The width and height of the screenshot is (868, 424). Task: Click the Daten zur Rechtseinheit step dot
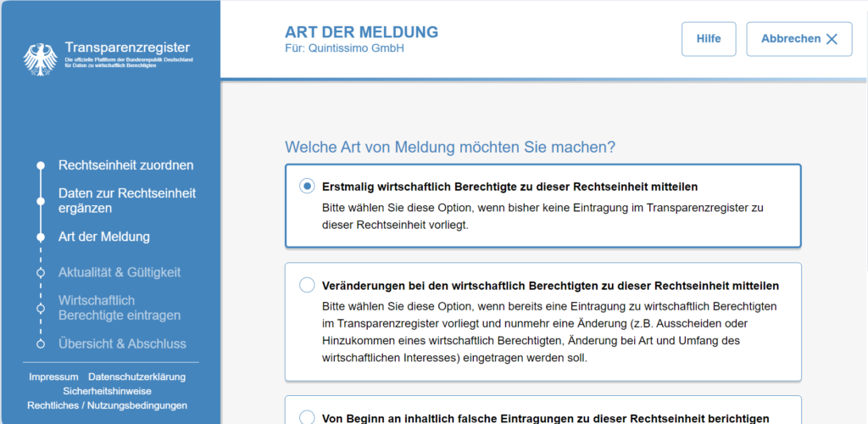point(40,201)
